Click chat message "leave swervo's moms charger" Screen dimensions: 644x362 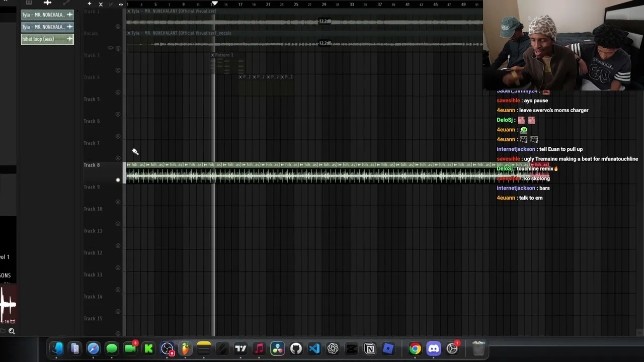pyautogui.click(x=553, y=110)
